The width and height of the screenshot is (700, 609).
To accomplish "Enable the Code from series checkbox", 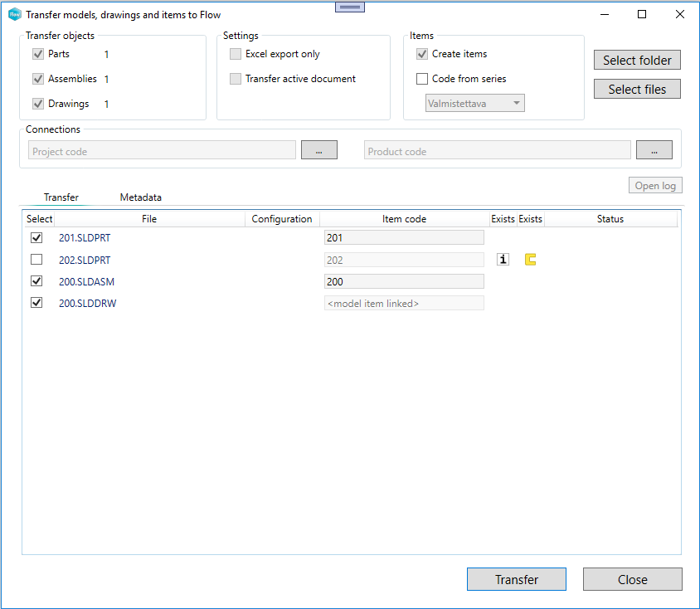I will tap(422, 79).
